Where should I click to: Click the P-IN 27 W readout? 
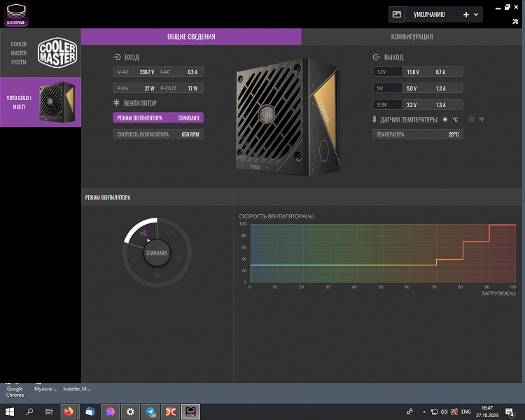coord(136,88)
